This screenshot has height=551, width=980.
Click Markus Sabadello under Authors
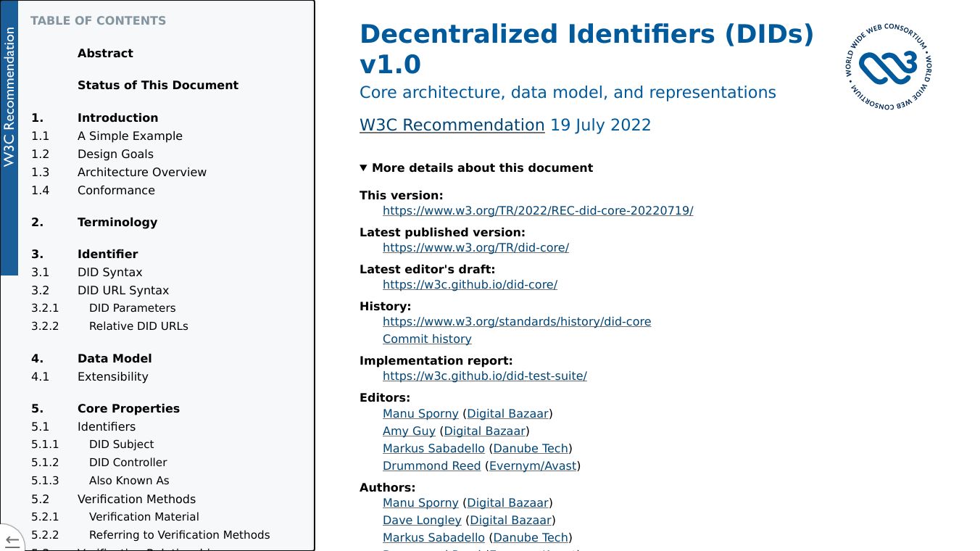click(433, 537)
